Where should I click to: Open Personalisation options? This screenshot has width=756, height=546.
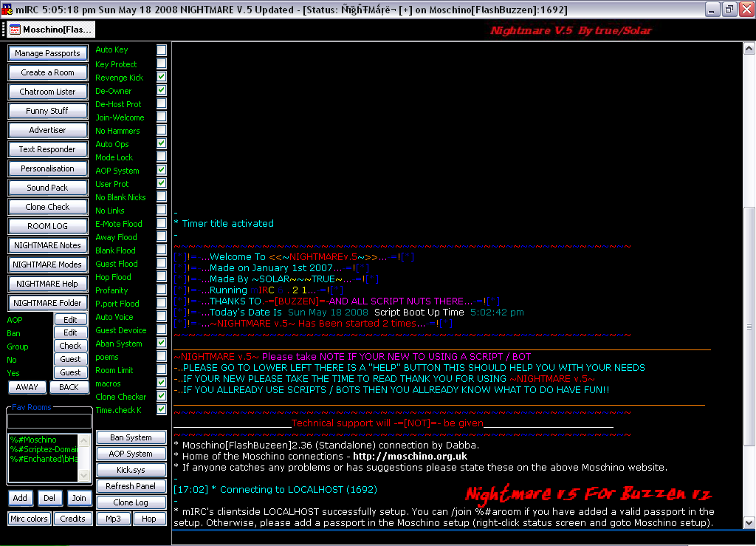pos(47,168)
